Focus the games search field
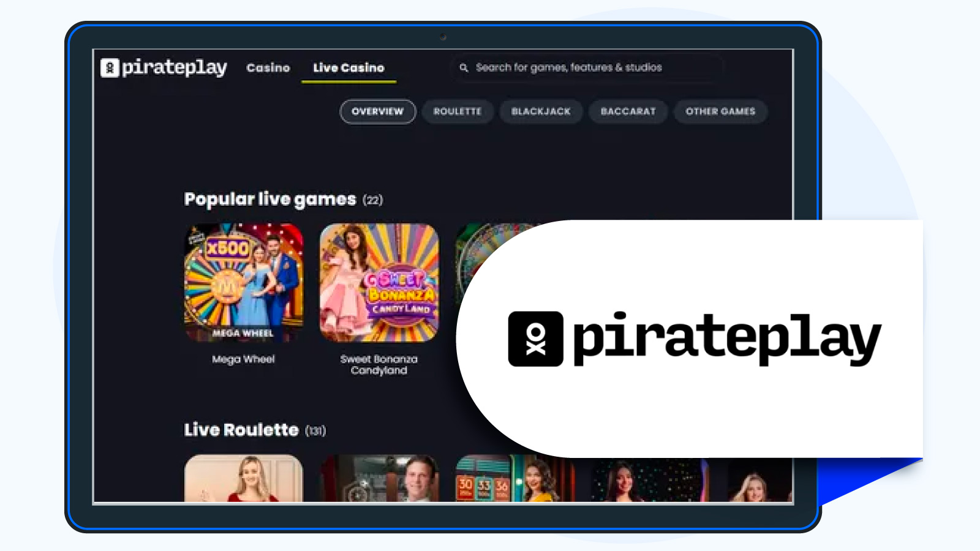 (587, 67)
